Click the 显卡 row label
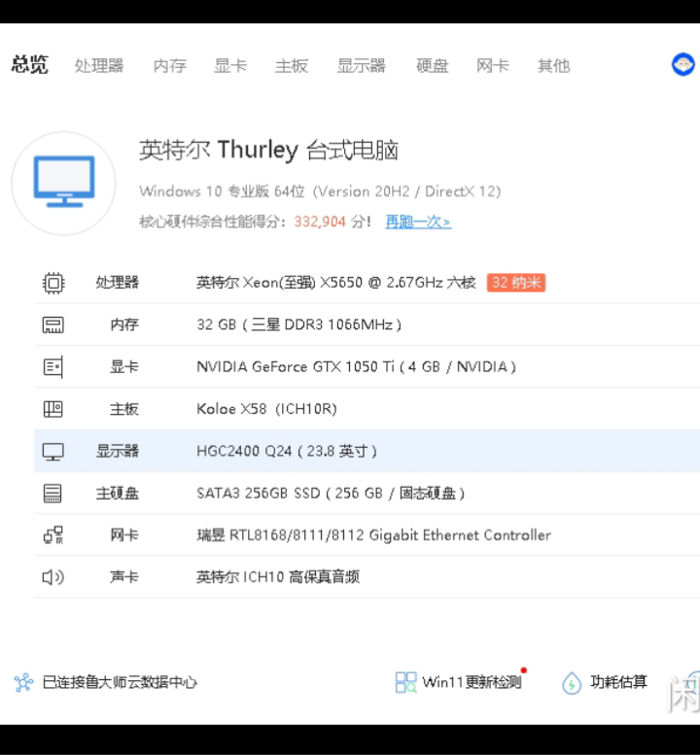700x755 pixels. pos(124,367)
